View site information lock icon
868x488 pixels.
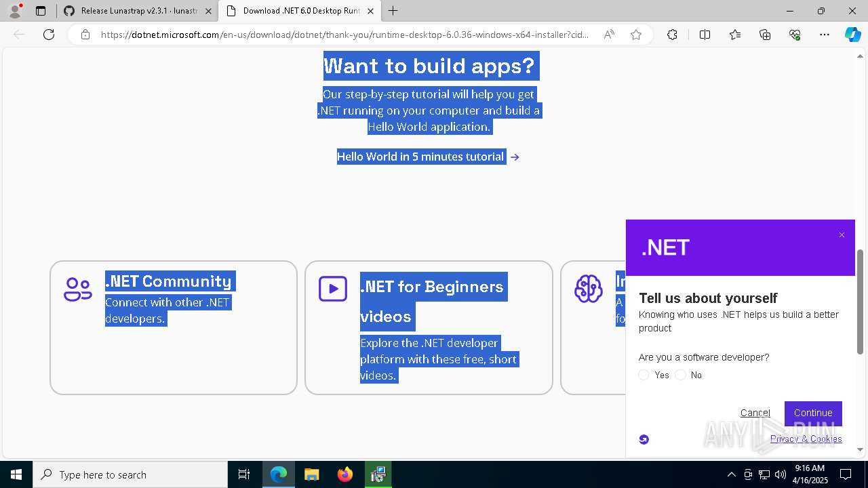(85, 35)
